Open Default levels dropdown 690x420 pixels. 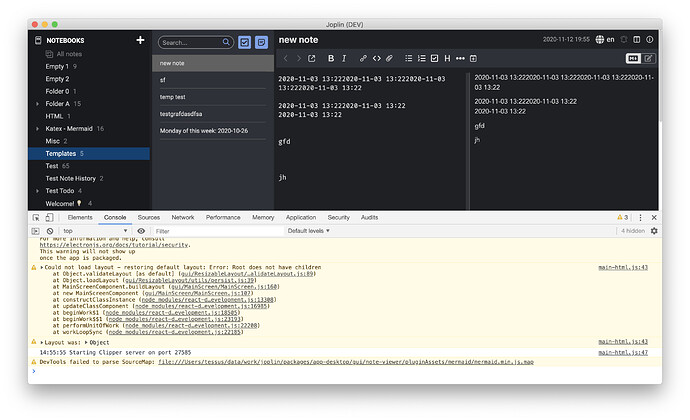(308, 231)
